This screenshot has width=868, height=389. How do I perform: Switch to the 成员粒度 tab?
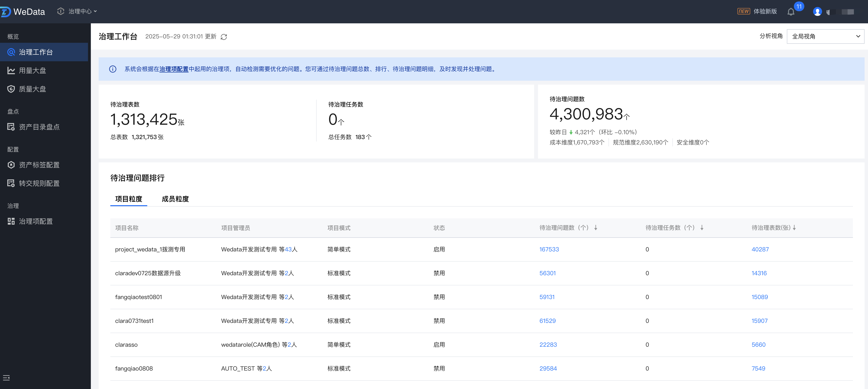coord(175,199)
